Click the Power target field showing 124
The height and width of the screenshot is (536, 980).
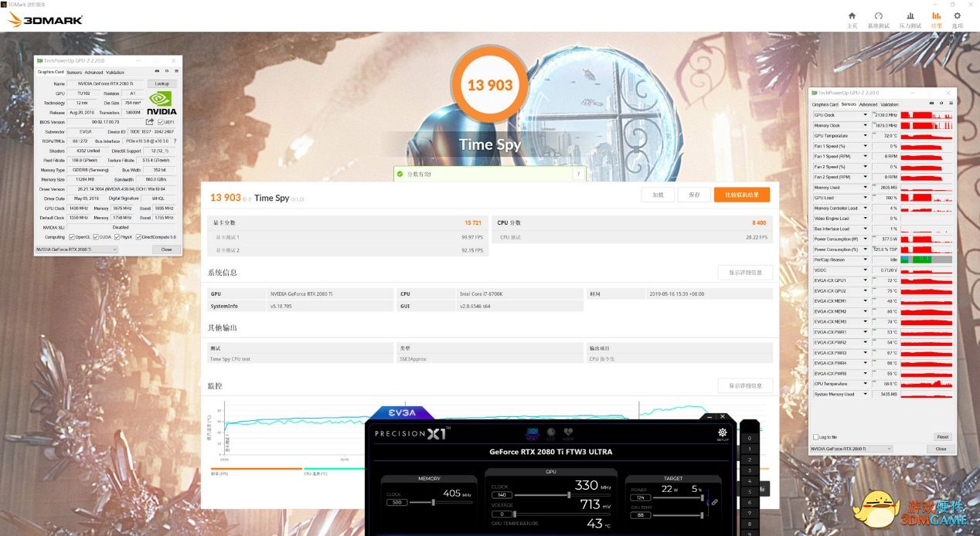640,497
